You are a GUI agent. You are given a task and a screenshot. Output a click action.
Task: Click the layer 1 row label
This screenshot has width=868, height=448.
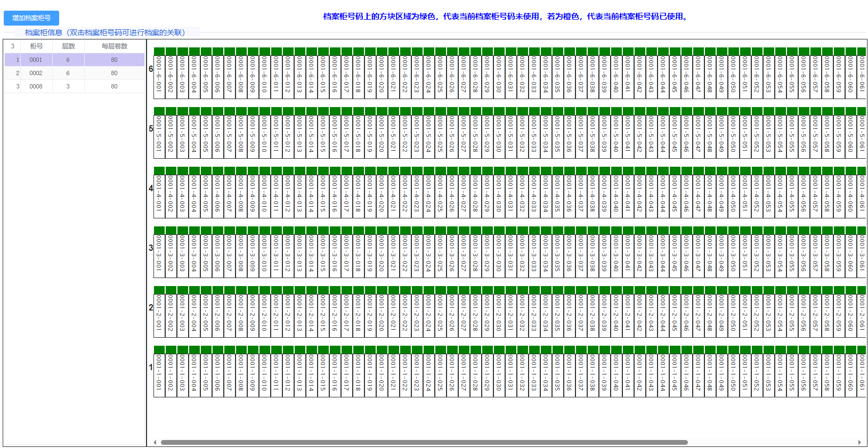click(x=151, y=368)
